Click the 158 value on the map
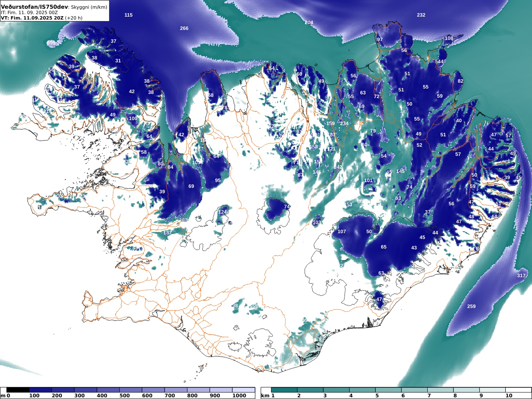The height and width of the screenshot is (399, 532). point(313,147)
